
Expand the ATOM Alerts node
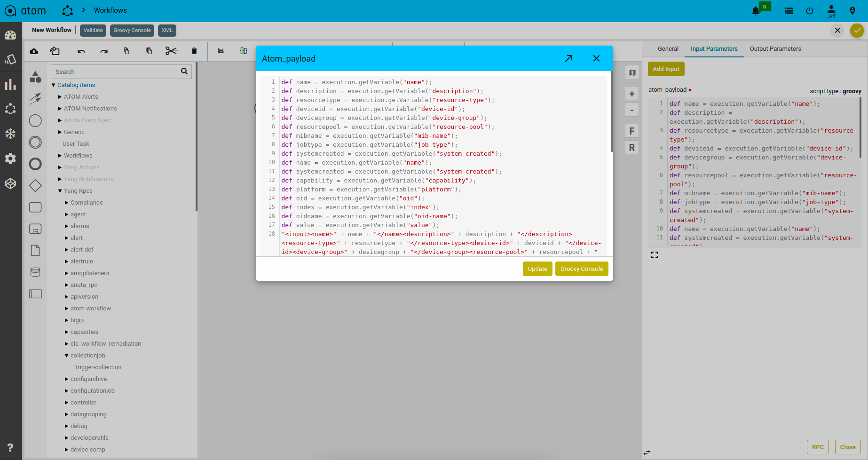[x=60, y=97]
